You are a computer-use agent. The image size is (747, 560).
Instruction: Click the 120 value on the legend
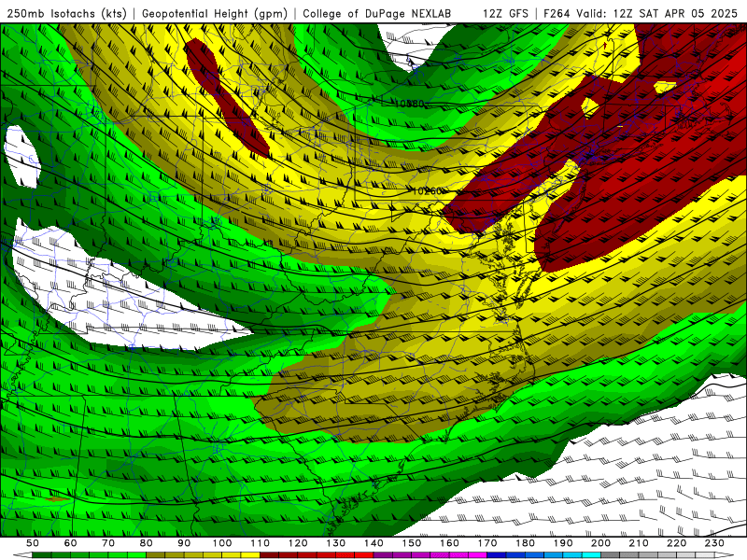pos(298,543)
